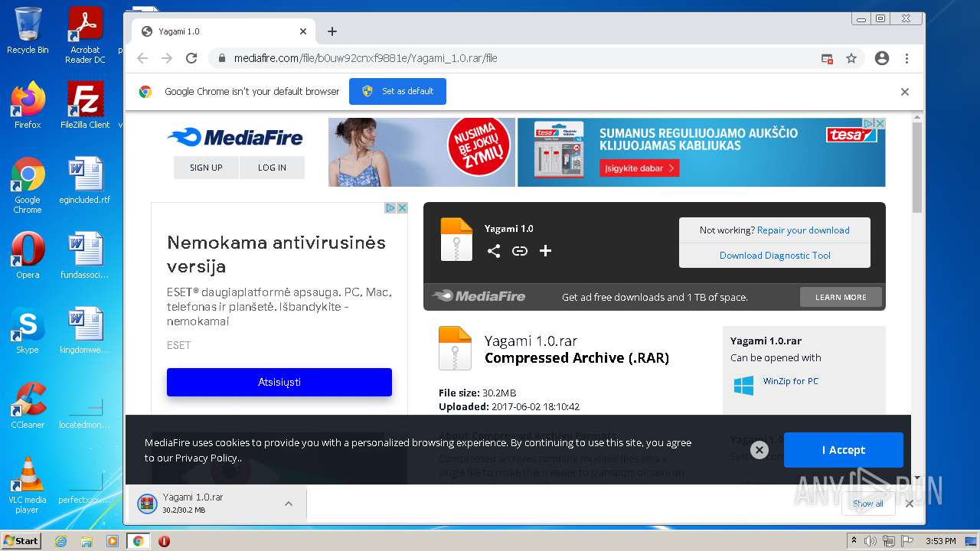Click the page vertical scrollbar
This screenshot has width=980, height=551.
pyautogui.click(x=917, y=166)
